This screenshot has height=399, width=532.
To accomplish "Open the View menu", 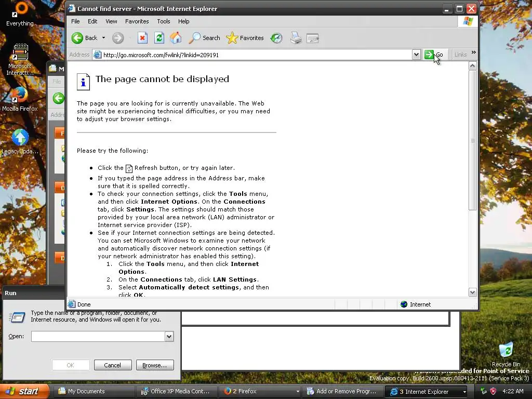I will click(111, 21).
